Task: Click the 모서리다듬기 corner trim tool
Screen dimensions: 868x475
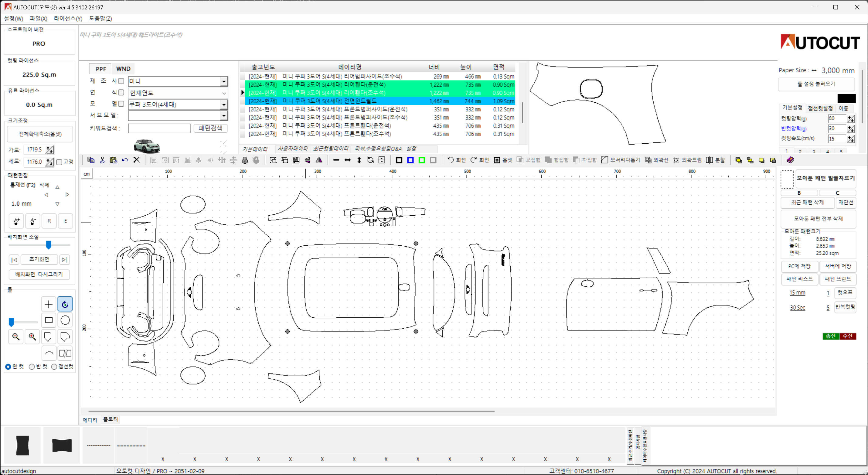Action: tap(620, 160)
